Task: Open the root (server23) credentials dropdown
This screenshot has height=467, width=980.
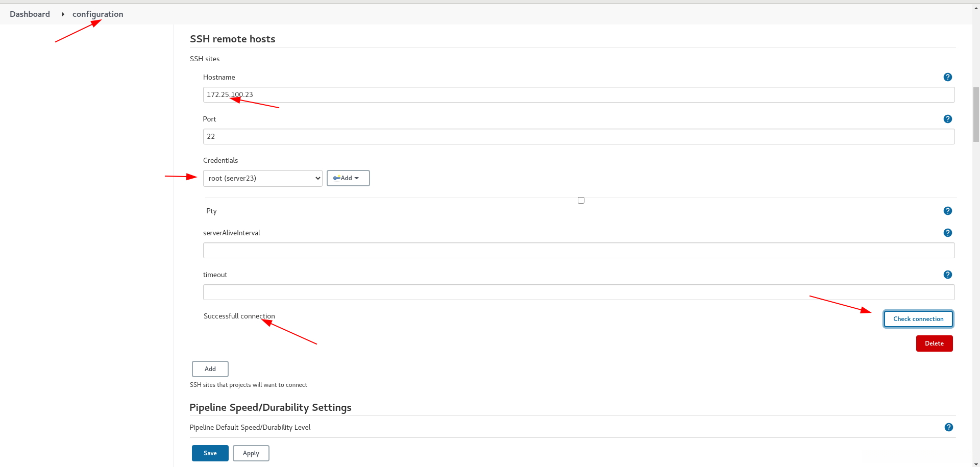Action: pos(262,178)
